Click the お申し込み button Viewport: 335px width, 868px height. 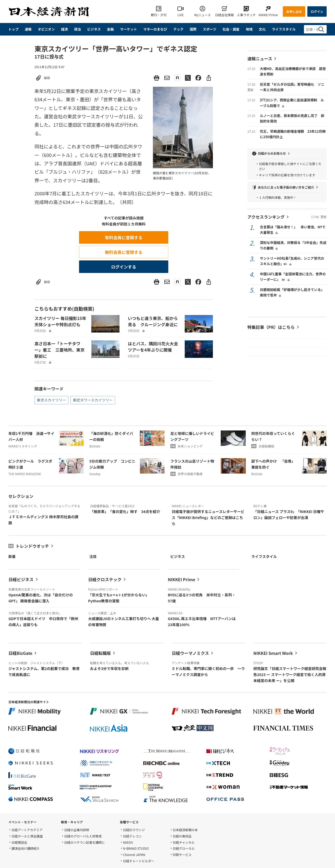click(x=294, y=11)
